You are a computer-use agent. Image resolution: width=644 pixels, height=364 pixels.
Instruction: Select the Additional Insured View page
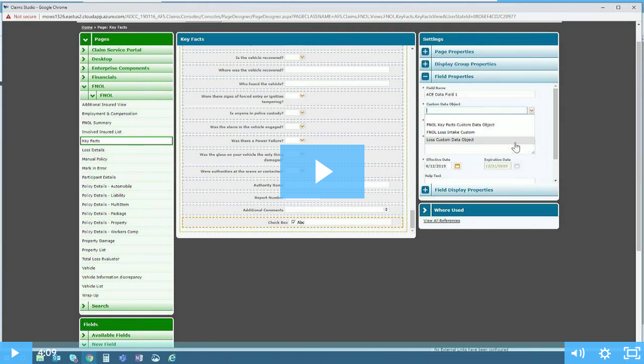[104, 105]
